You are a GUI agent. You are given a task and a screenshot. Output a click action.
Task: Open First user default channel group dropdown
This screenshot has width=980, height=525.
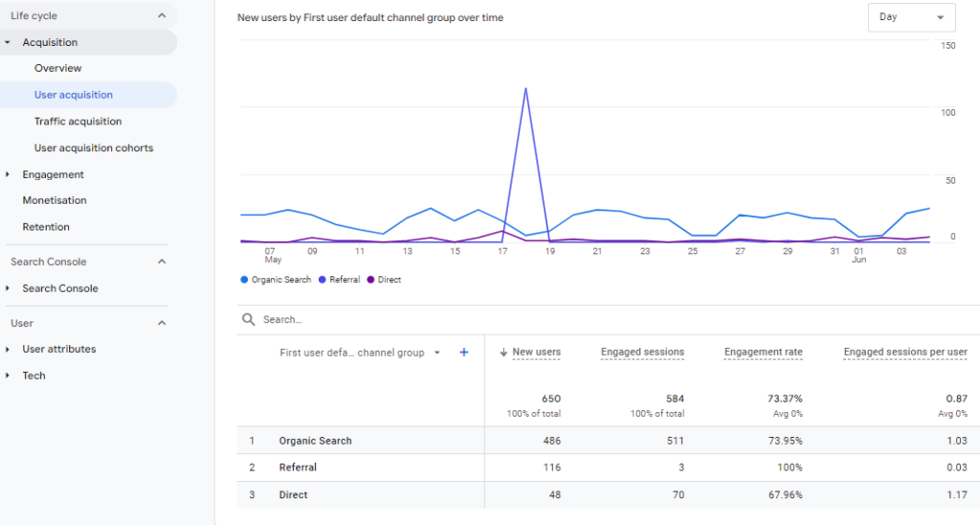click(437, 353)
